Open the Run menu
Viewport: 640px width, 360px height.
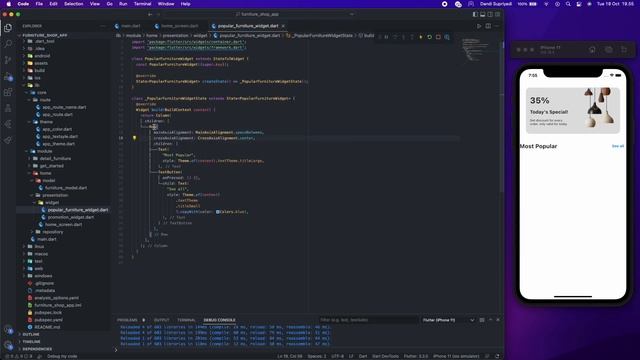tap(123, 4)
